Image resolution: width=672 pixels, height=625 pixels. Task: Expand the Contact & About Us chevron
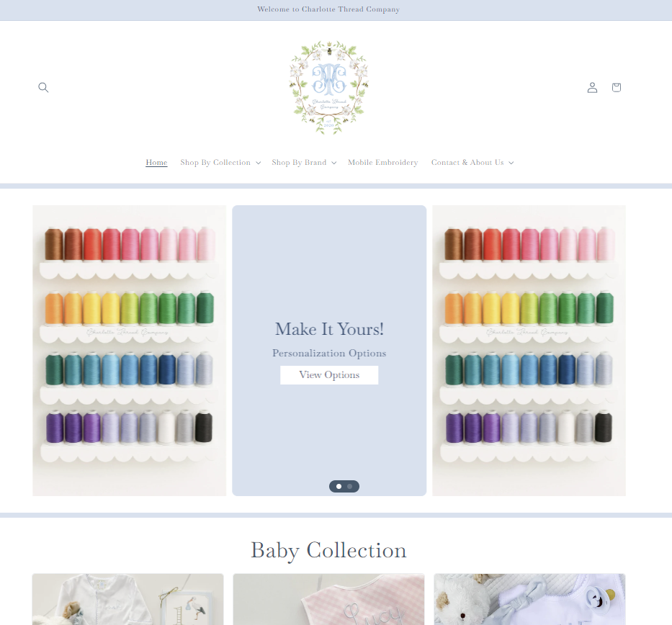coord(511,163)
